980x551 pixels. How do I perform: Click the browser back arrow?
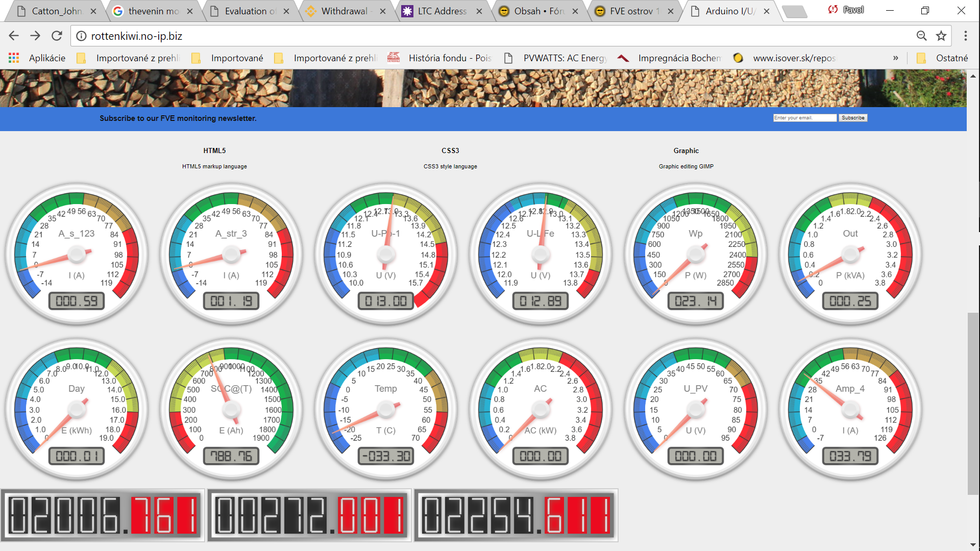coord(14,36)
